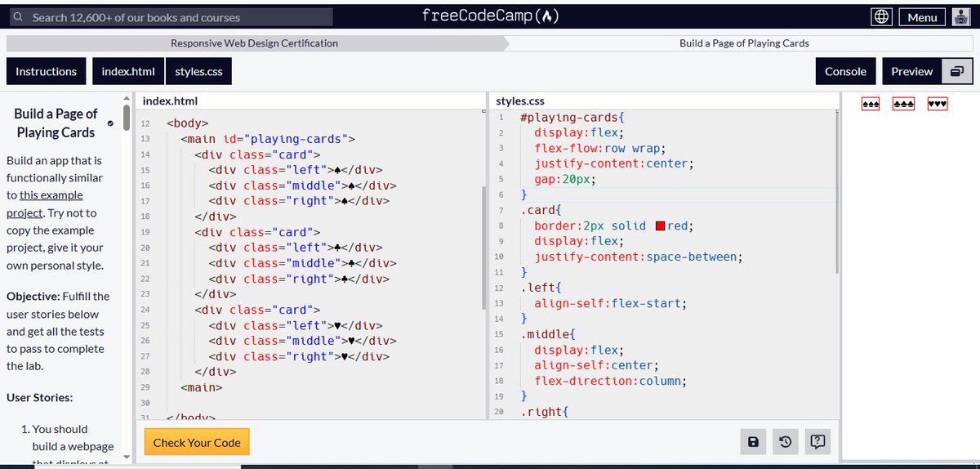Open the Menu button

point(922,17)
